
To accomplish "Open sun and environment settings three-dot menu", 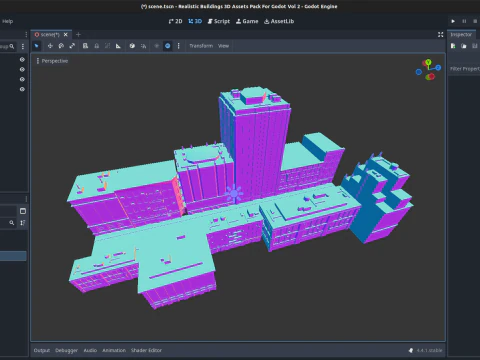I will 178,46.
